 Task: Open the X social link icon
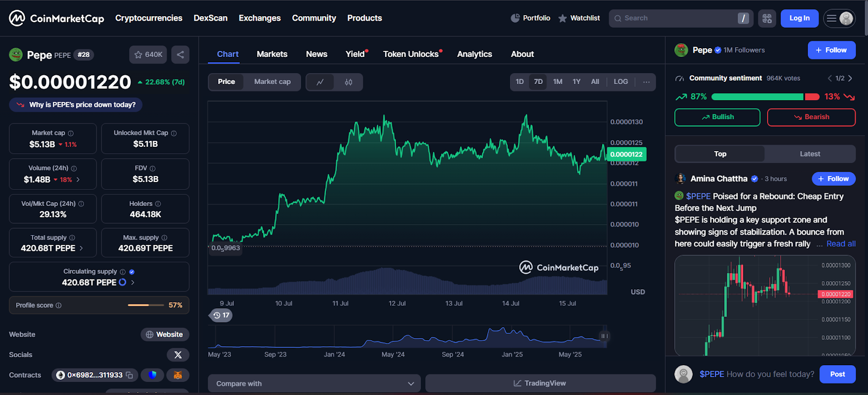pos(178,355)
